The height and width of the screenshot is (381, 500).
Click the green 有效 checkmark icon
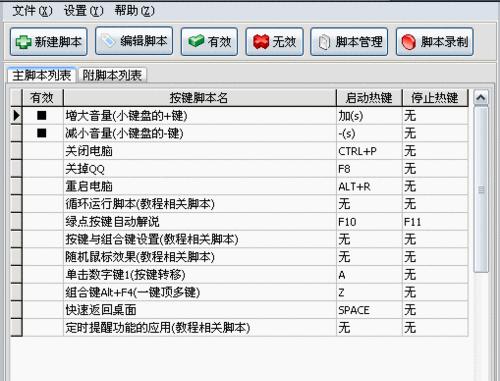click(196, 41)
